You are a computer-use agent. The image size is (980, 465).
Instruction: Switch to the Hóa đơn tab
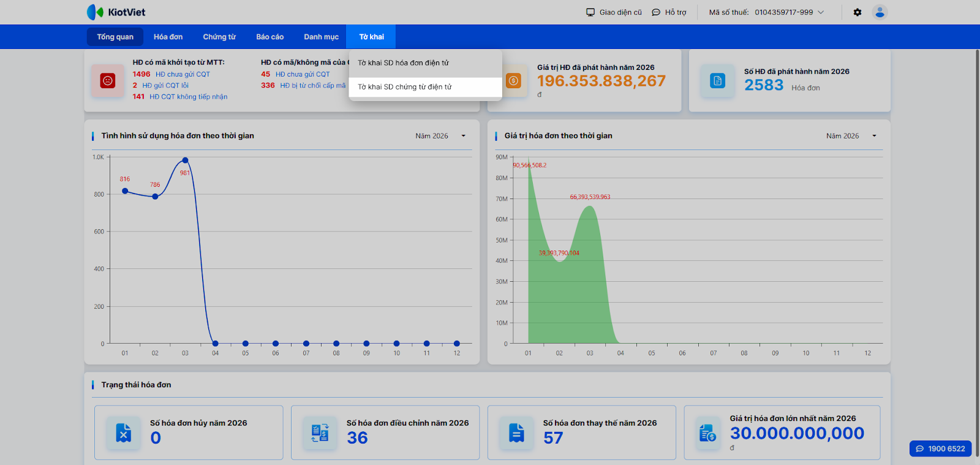pyautogui.click(x=168, y=37)
